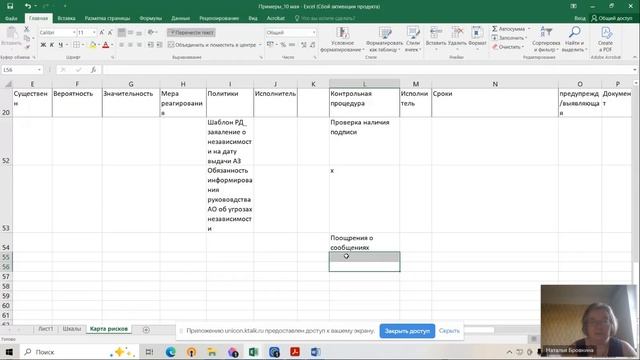Click the Delete cells (Удалить) icon

click(x=457, y=33)
